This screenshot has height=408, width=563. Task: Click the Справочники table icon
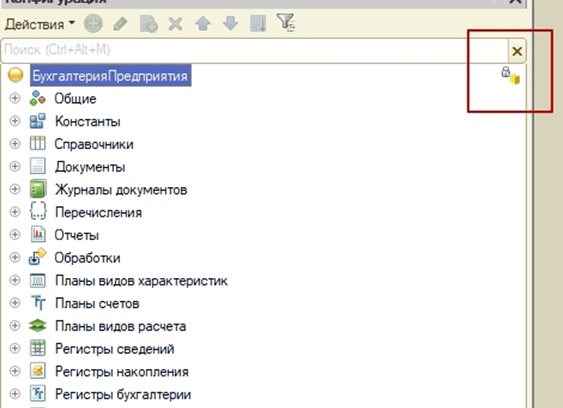tap(38, 143)
